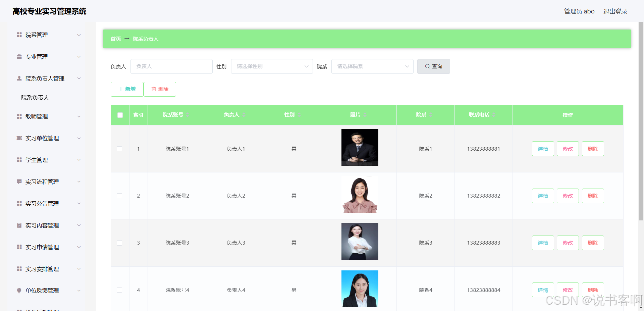Screen dimensions: 644x311
Task: Click the clipboard icon beside 实习内容管理
Action: [19, 225]
